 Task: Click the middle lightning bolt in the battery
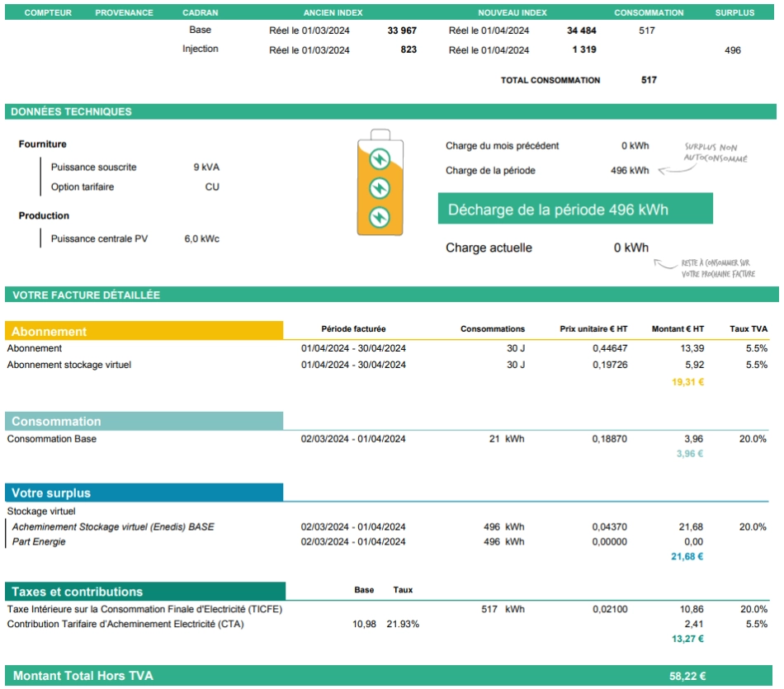pyautogui.click(x=379, y=185)
